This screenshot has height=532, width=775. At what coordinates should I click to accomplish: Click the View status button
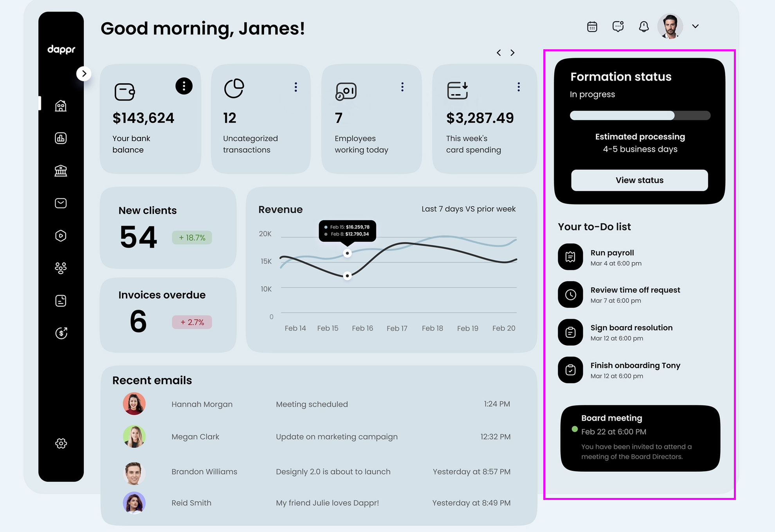pyautogui.click(x=639, y=180)
